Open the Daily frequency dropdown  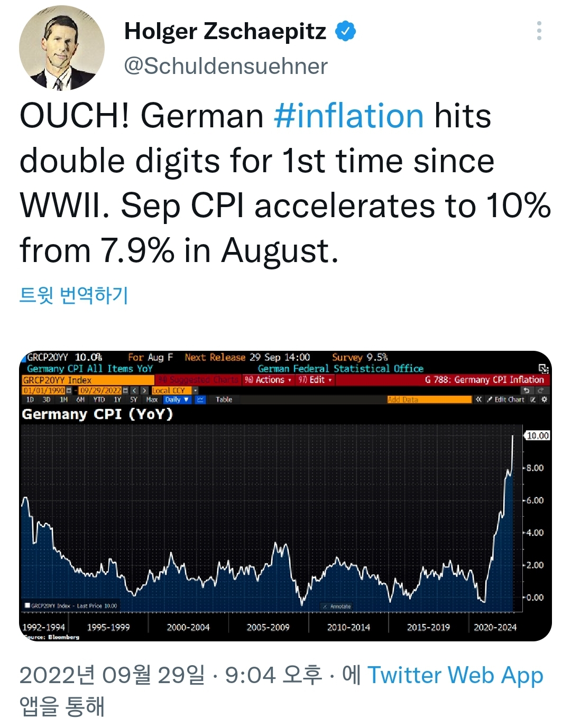point(177,399)
